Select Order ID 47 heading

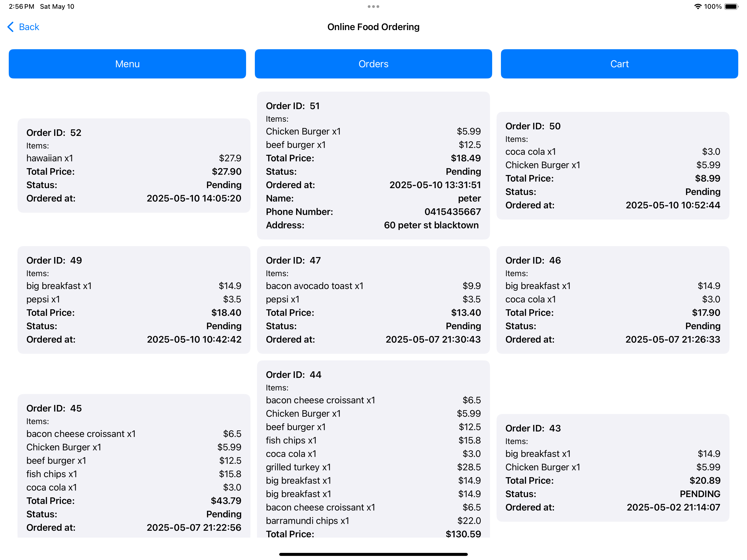coord(293,260)
